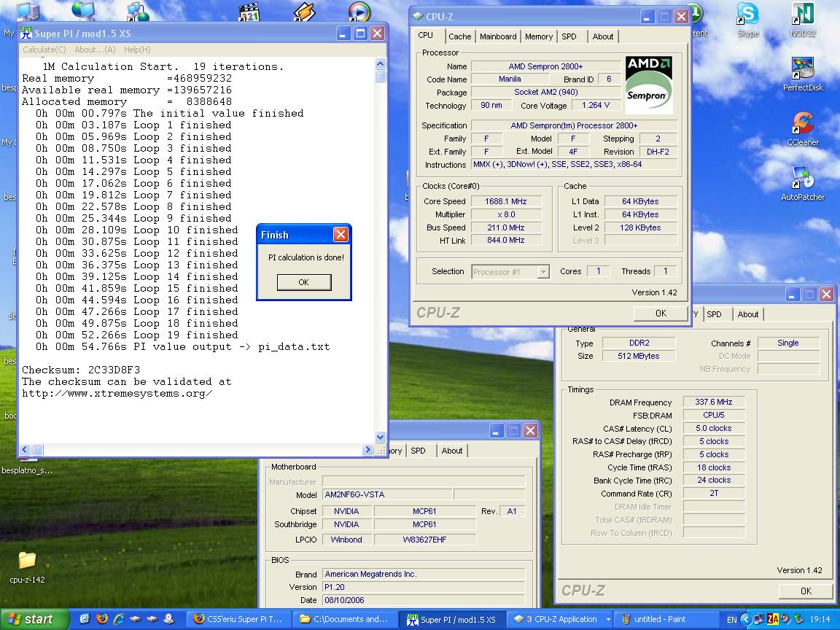The width and height of the screenshot is (840, 630).
Task: Switch to the Cache tab in CPU-Z
Action: coord(459,36)
